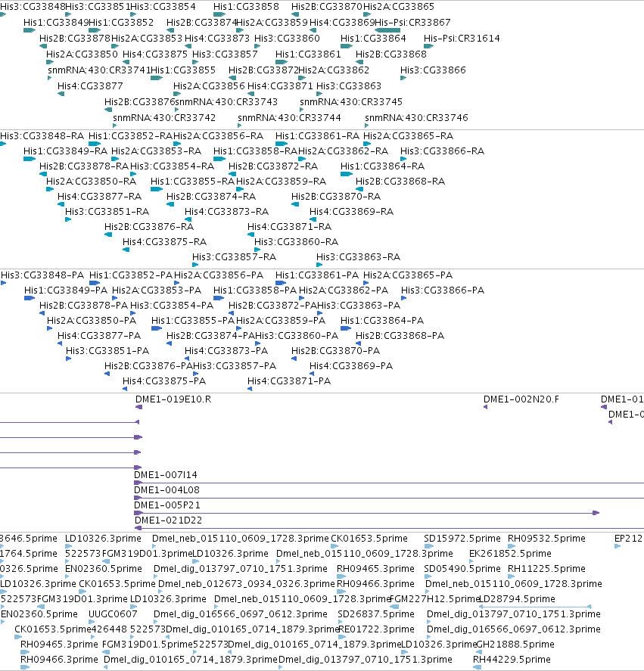Image resolution: width=644 pixels, height=671 pixels.
Task: Select transcript His4:CG33875-RA
Action: coord(164,242)
